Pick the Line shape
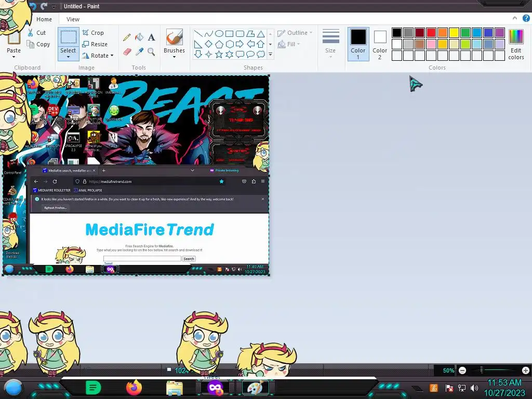The image size is (532, 399). pyautogui.click(x=198, y=34)
